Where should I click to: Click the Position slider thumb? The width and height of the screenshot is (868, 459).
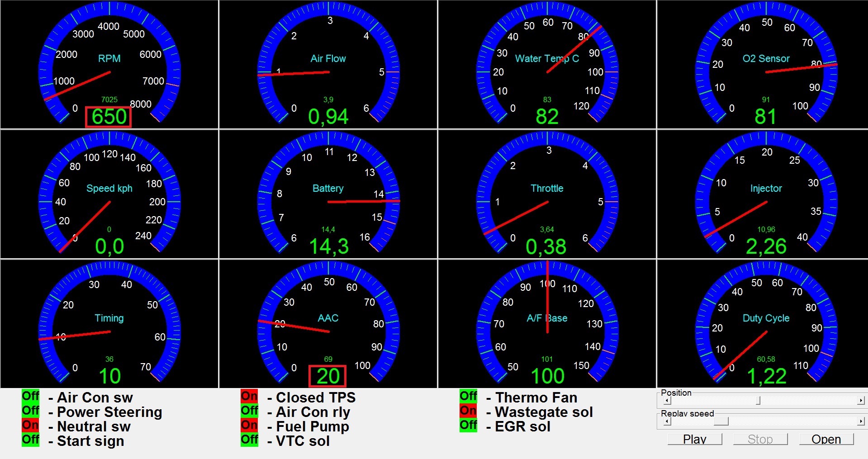(x=758, y=401)
